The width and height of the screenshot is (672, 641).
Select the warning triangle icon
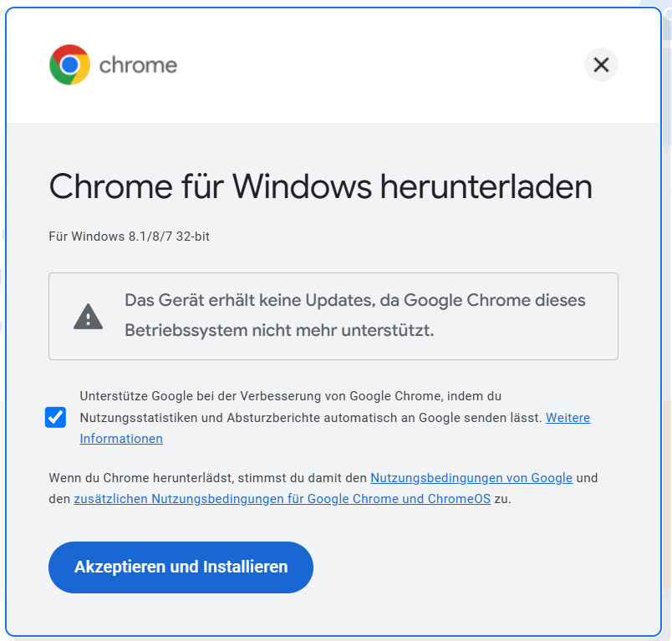pos(87,316)
